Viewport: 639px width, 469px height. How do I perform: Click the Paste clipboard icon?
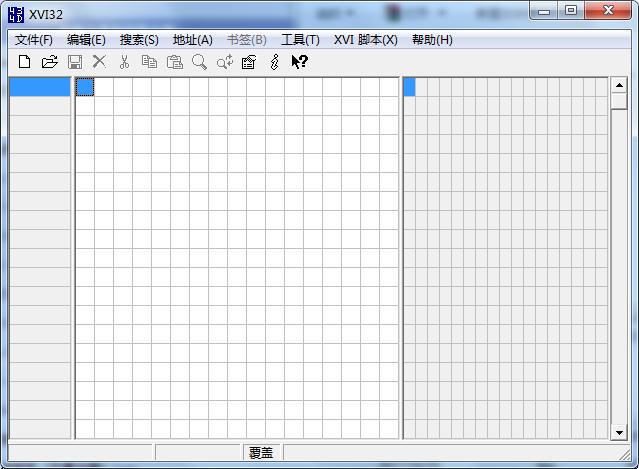[174, 62]
